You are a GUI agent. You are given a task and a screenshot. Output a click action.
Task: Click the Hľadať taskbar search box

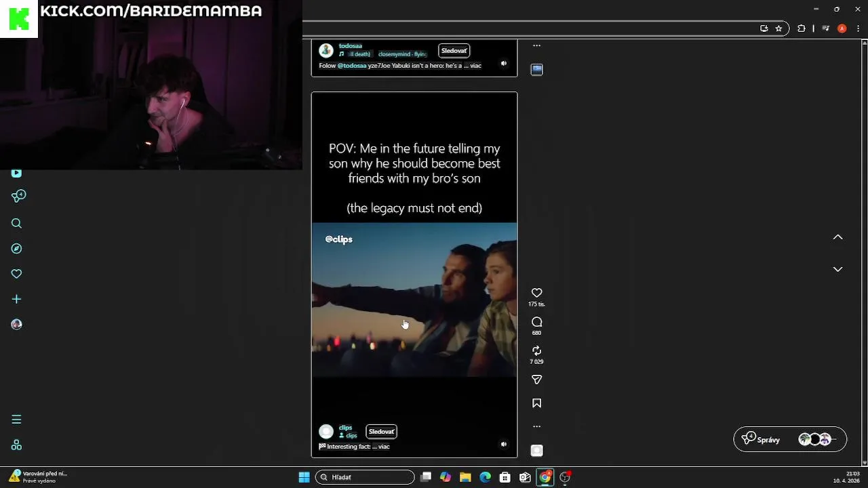(365, 477)
